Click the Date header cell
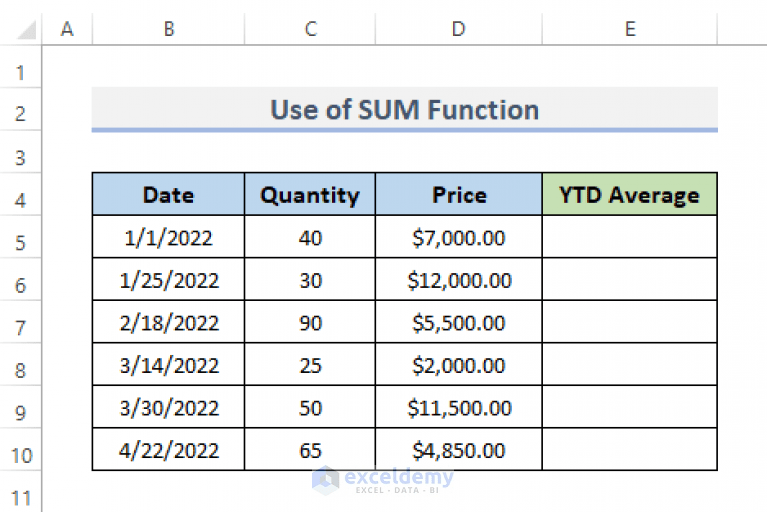767x512 pixels. click(168, 194)
